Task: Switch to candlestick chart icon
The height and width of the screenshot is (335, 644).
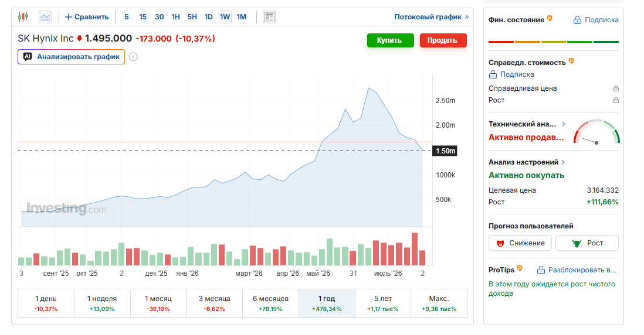Action: click(x=23, y=17)
